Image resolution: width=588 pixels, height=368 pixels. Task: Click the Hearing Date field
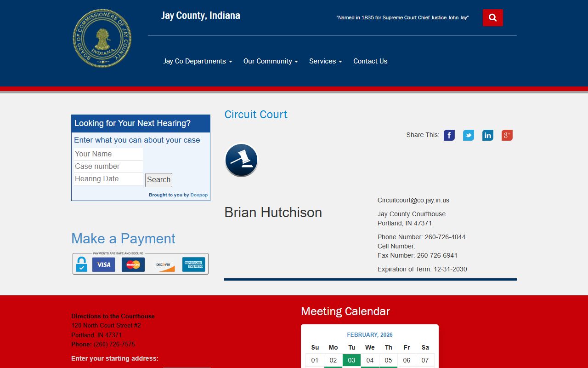[x=108, y=179]
